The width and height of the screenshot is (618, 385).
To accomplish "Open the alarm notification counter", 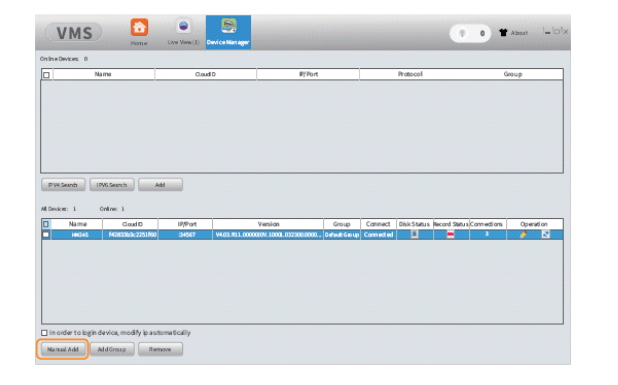I will tap(470, 33).
